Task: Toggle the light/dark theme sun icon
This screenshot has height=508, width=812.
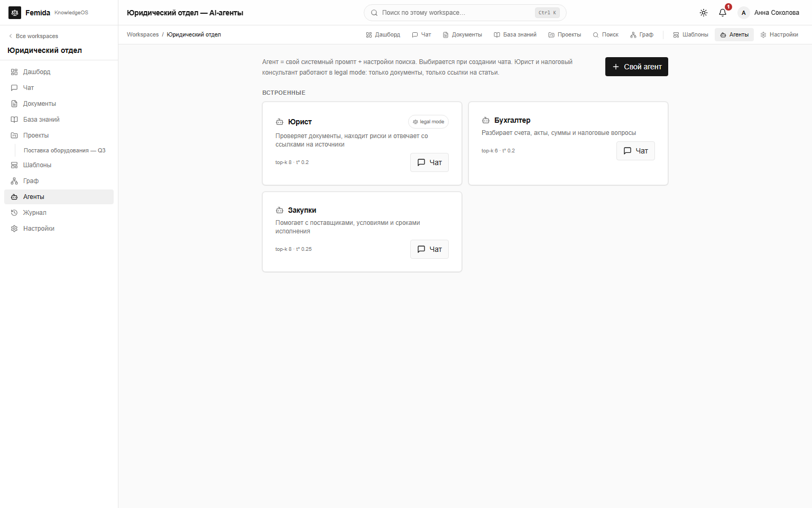Action: pyautogui.click(x=704, y=13)
